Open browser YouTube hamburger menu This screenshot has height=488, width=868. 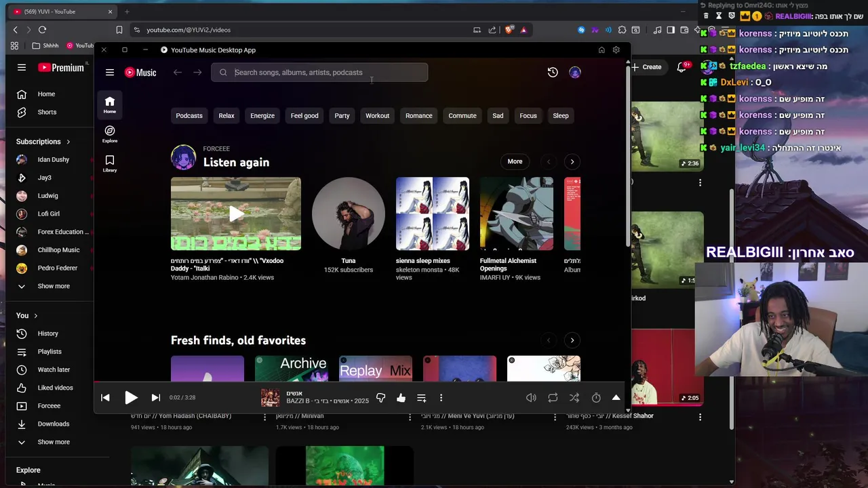(22, 67)
